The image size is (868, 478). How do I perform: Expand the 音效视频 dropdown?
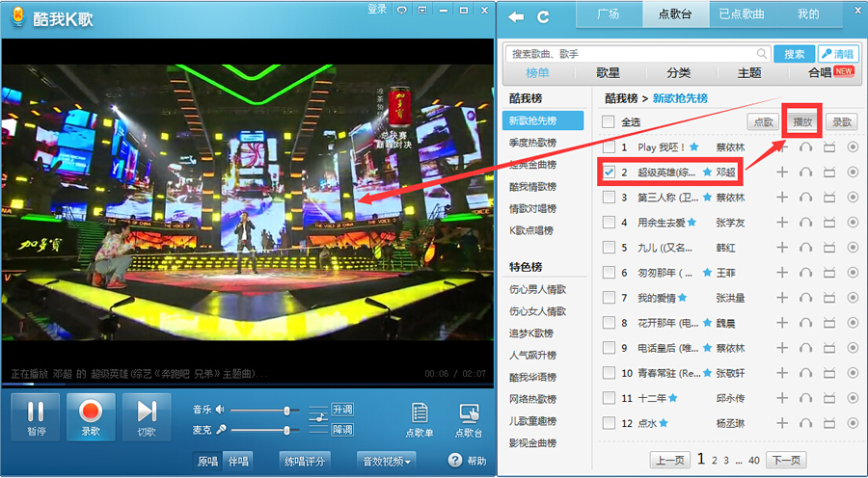click(387, 462)
